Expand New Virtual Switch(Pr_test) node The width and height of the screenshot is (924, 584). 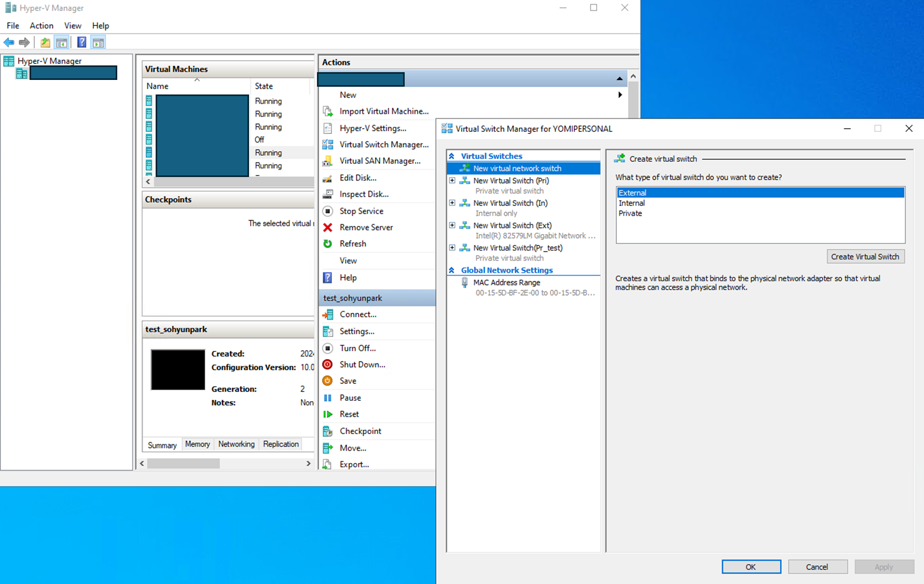pos(452,248)
